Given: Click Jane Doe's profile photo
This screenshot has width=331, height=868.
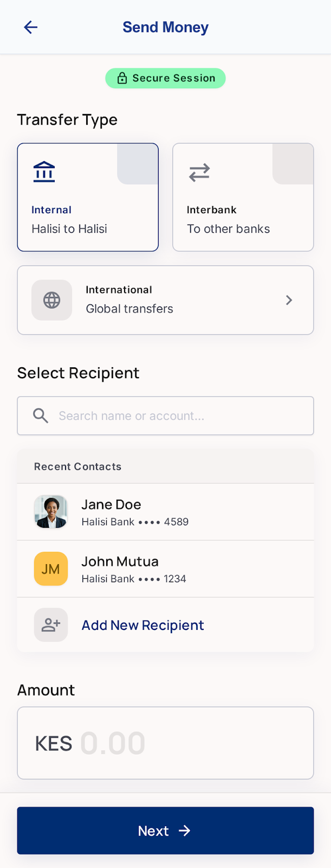Looking at the screenshot, I should coord(51,512).
